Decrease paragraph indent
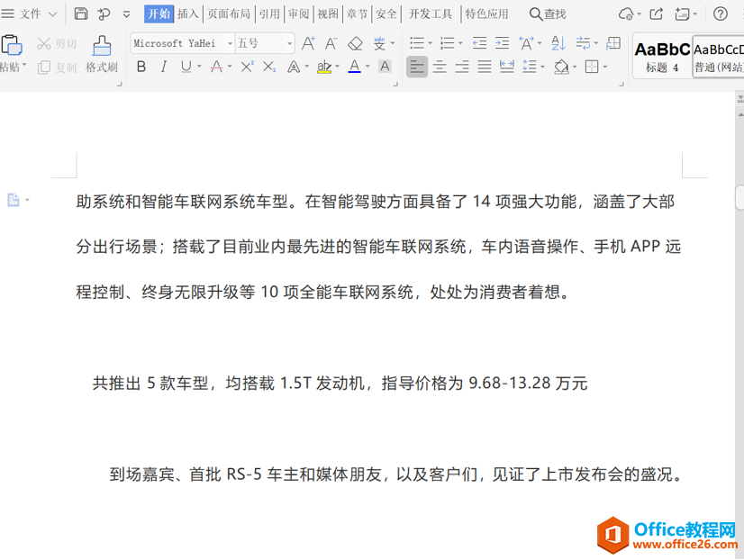The image size is (744, 560). tap(479, 43)
